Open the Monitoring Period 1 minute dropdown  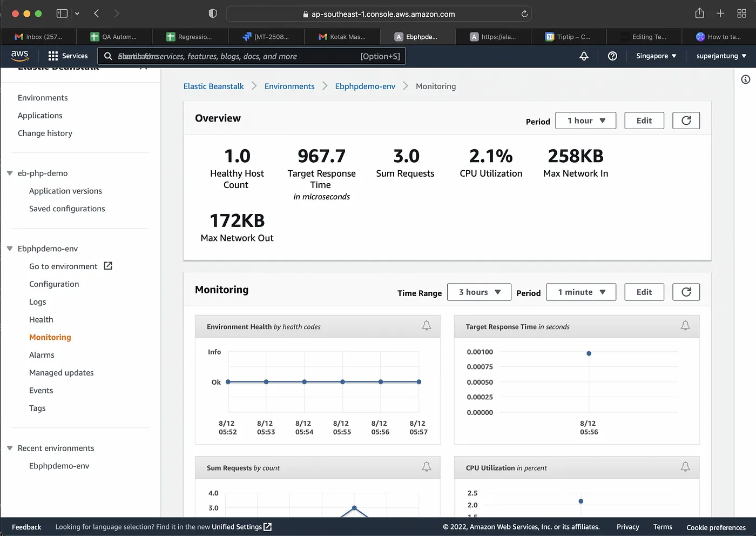click(x=581, y=292)
